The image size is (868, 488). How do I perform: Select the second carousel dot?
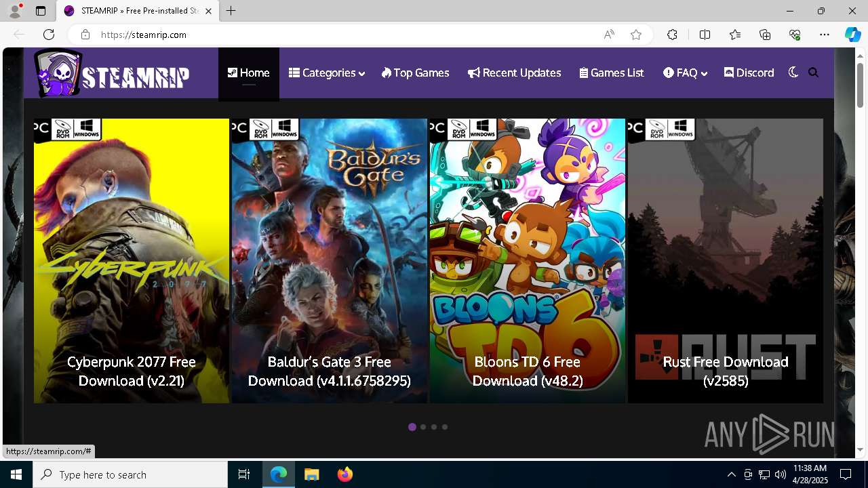[x=423, y=427]
